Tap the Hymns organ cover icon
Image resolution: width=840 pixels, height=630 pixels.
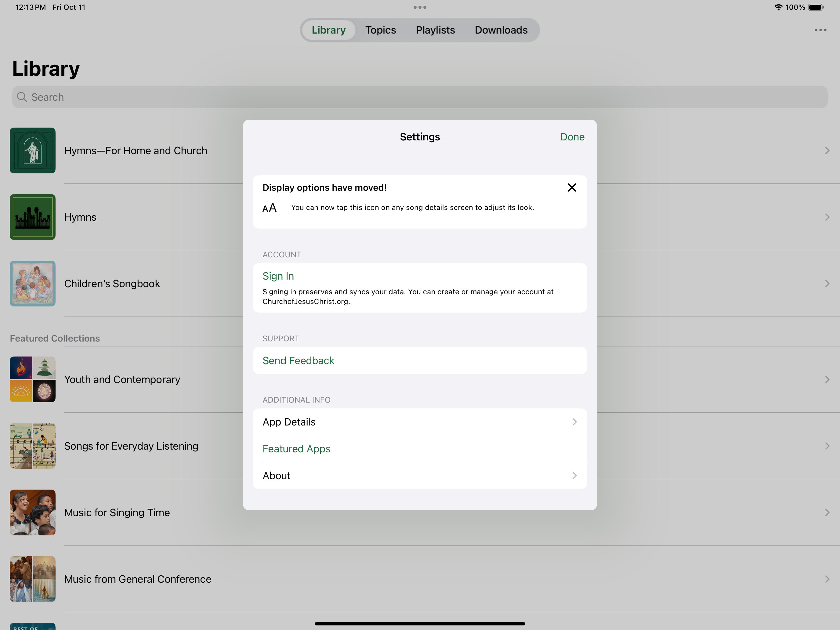pos(33,217)
